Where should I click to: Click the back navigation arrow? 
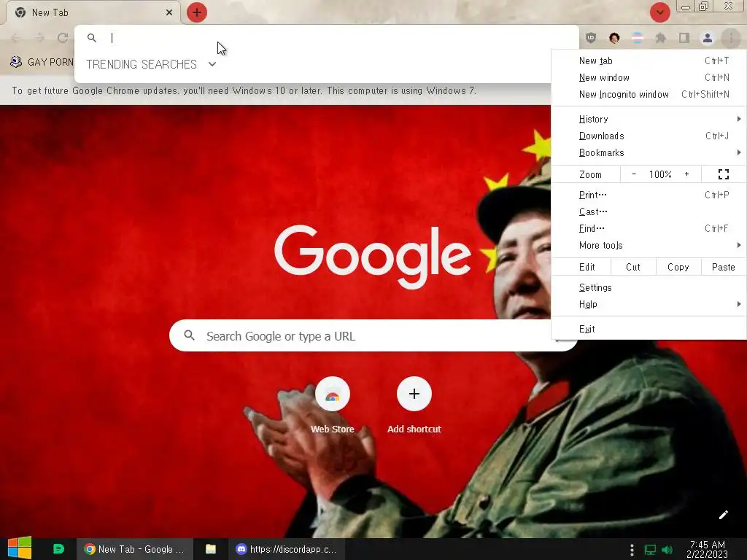point(16,38)
